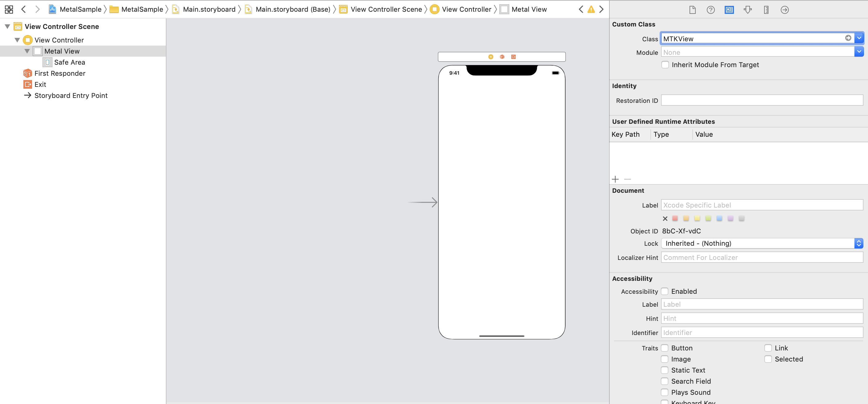Check the Static Text trait
This screenshot has height=404, width=868.
pos(664,370)
